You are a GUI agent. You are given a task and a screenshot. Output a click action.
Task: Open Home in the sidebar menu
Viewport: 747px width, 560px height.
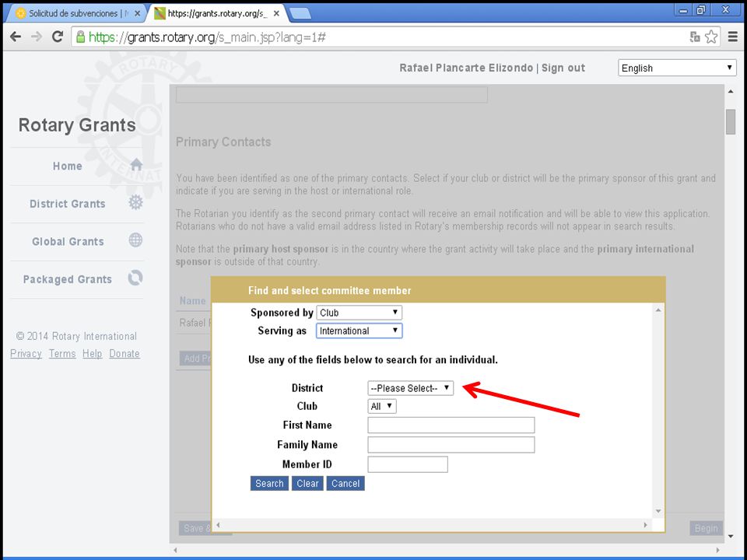click(x=67, y=166)
